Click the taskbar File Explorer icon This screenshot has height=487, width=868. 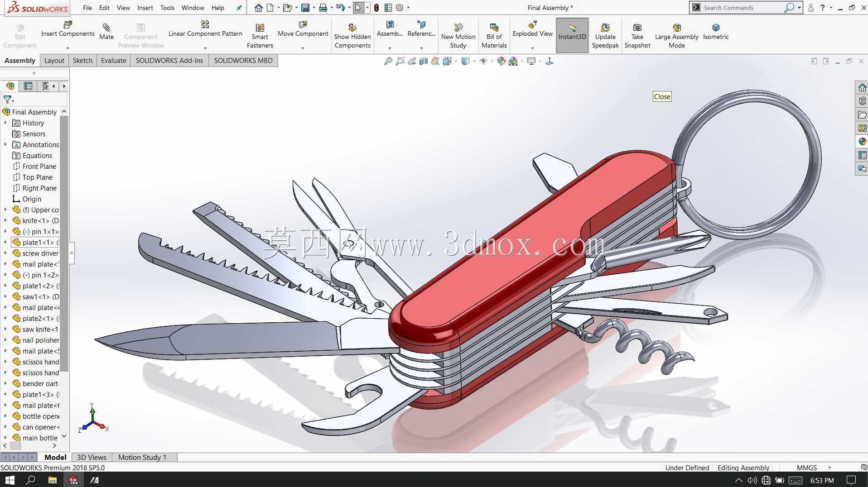point(53,480)
